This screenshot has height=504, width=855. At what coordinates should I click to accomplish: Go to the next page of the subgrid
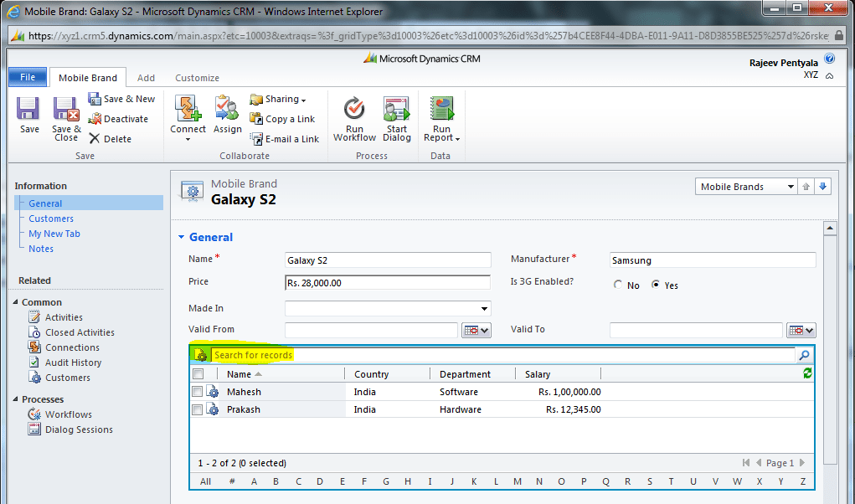coord(802,463)
